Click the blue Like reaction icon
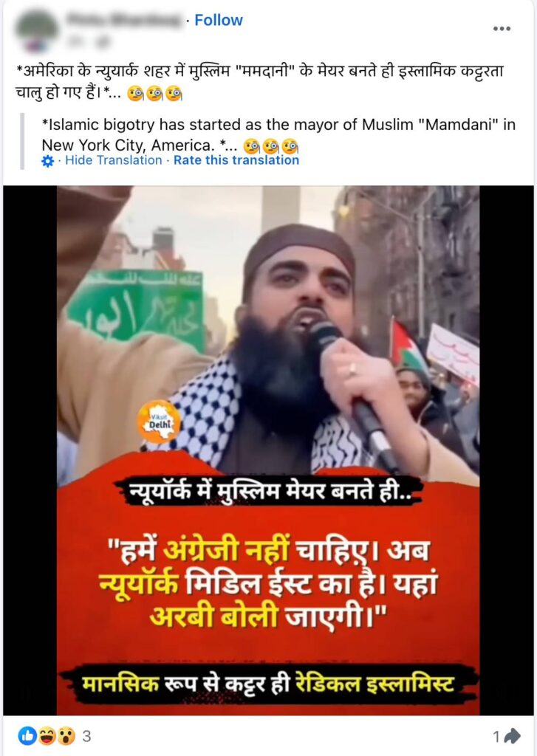The height and width of the screenshot is (756, 537). point(27,736)
